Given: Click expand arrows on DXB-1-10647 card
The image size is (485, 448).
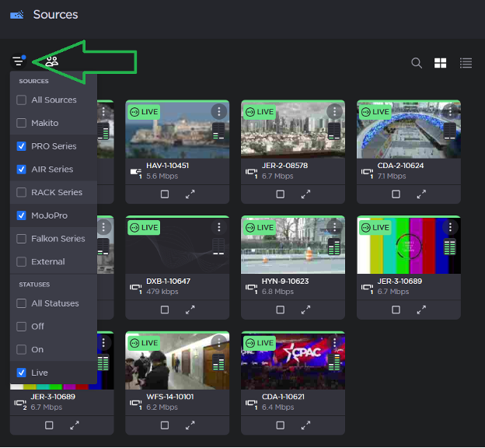Looking at the screenshot, I should pos(190,310).
